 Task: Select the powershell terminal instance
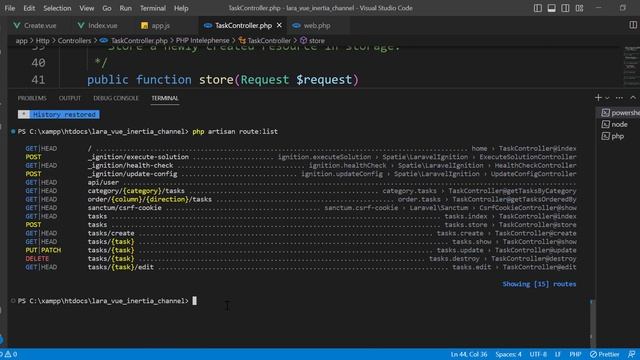click(x=620, y=113)
